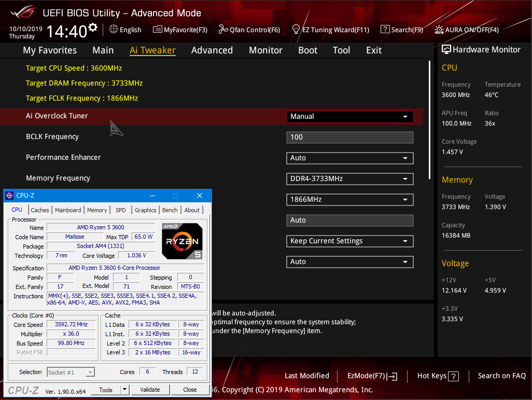Viewport: 532px width, 400px height.
Task: Click the CPU-Z Tools button
Action: pyautogui.click(x=106, y=390)
